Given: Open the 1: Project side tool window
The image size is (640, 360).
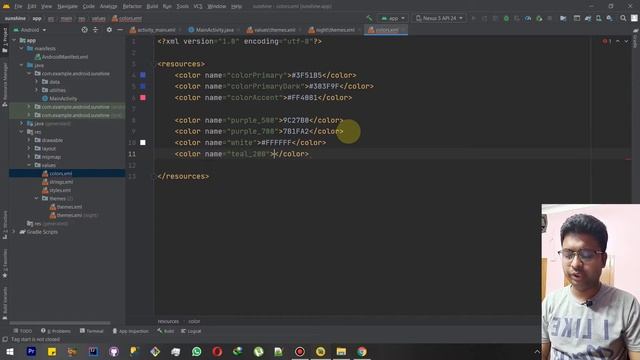Looking at the screenshot, I should point(5,40).
